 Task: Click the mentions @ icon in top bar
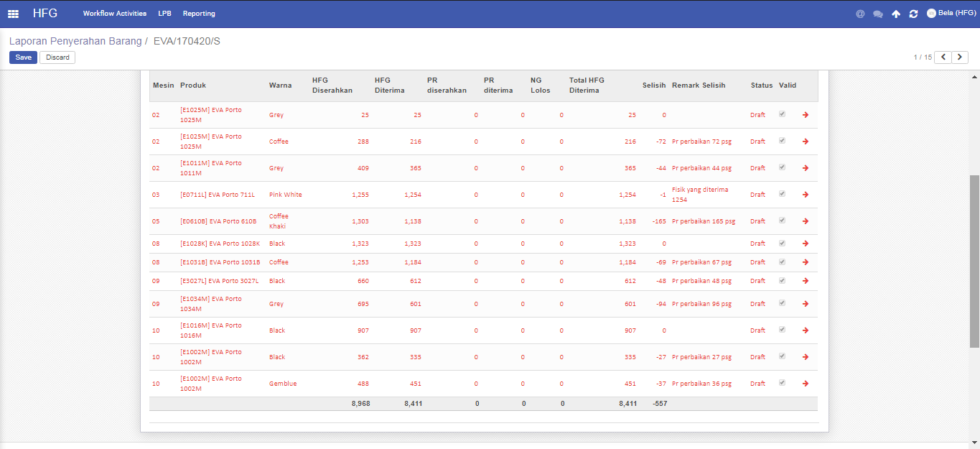coord(860,14)
